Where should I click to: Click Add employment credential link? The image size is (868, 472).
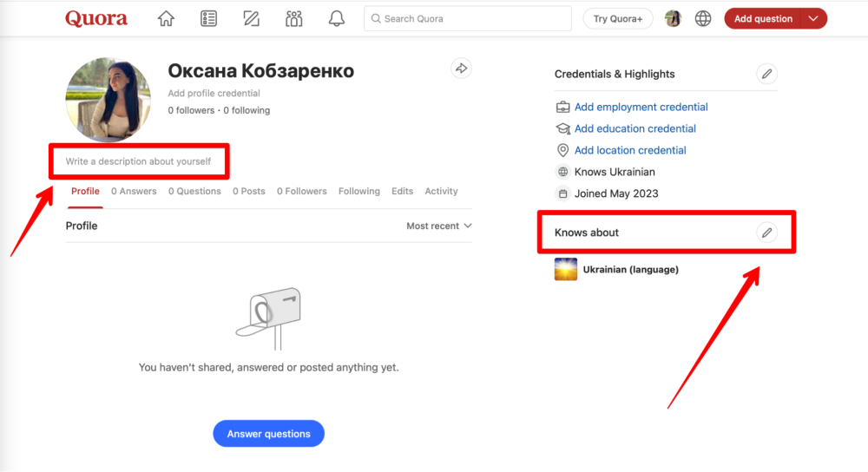click(641, 108)
